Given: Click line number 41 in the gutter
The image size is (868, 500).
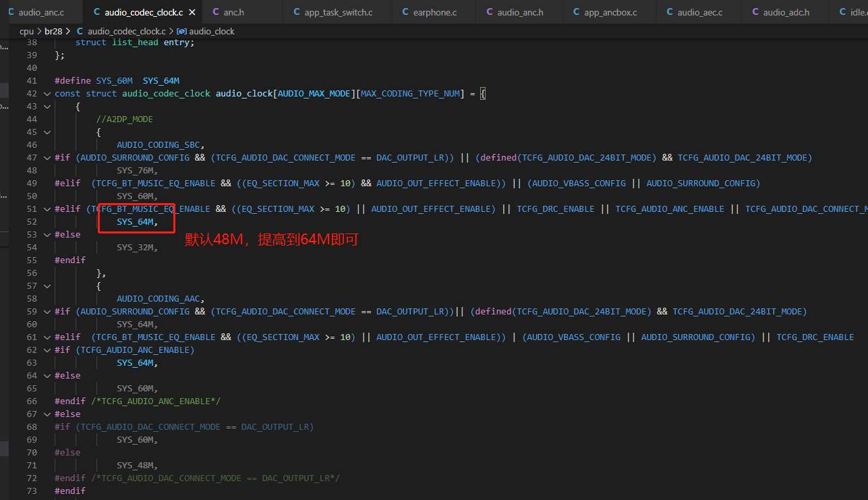Looking at the screenshot, I should tap(32, 81).
